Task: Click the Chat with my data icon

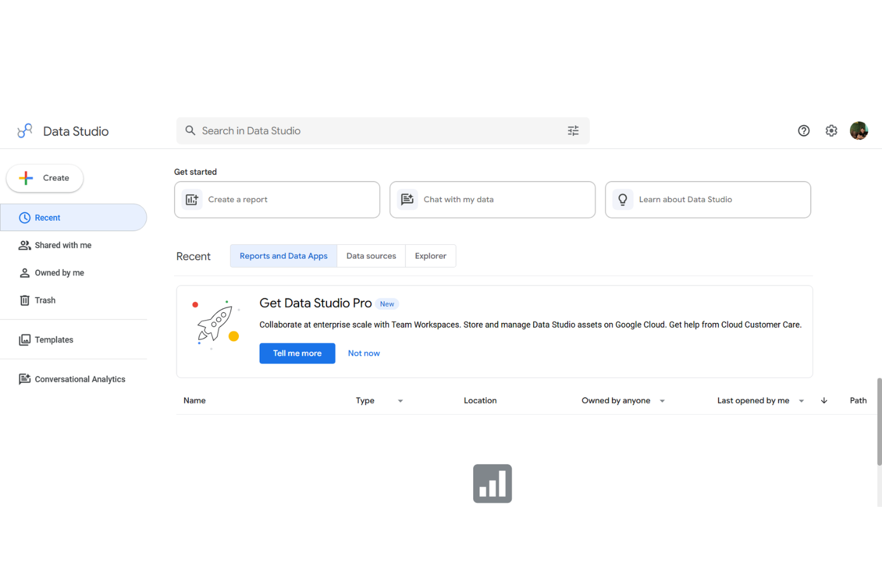Action: (x=408, y=200)
